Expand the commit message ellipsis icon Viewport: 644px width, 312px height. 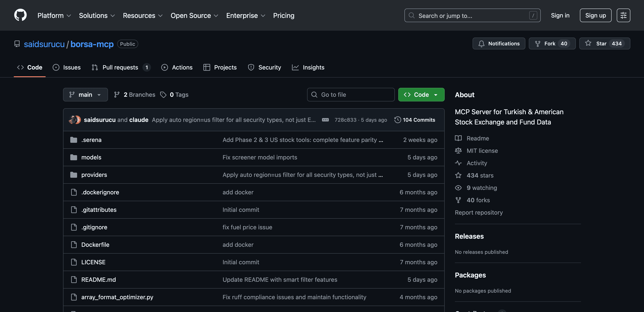pyautogui.click(x=325, y=120)
